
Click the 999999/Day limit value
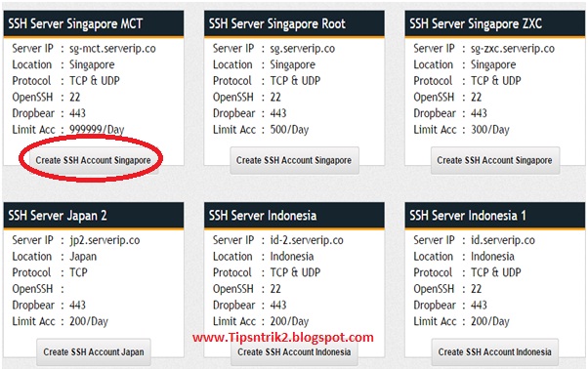pyautogui.click(x=97, y=130)
